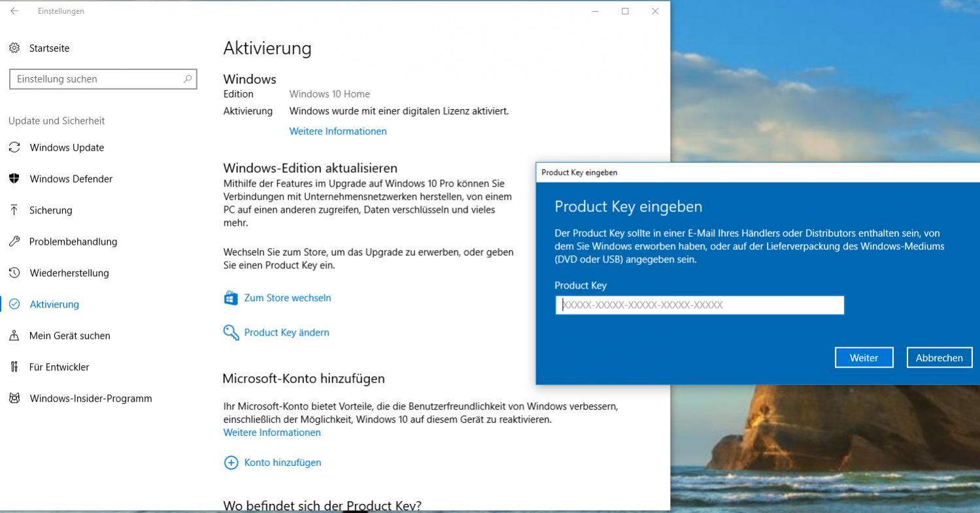Image resolution: width=980 pixels, height=513 pixels.
Task: Click Product Key ändern link
Action: click(x=287, y=332)
